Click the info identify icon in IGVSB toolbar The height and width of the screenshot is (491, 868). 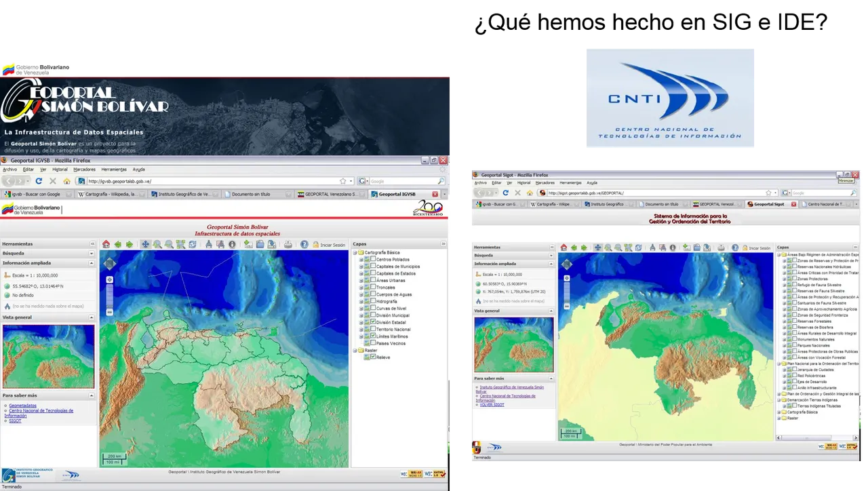(232, 244)
